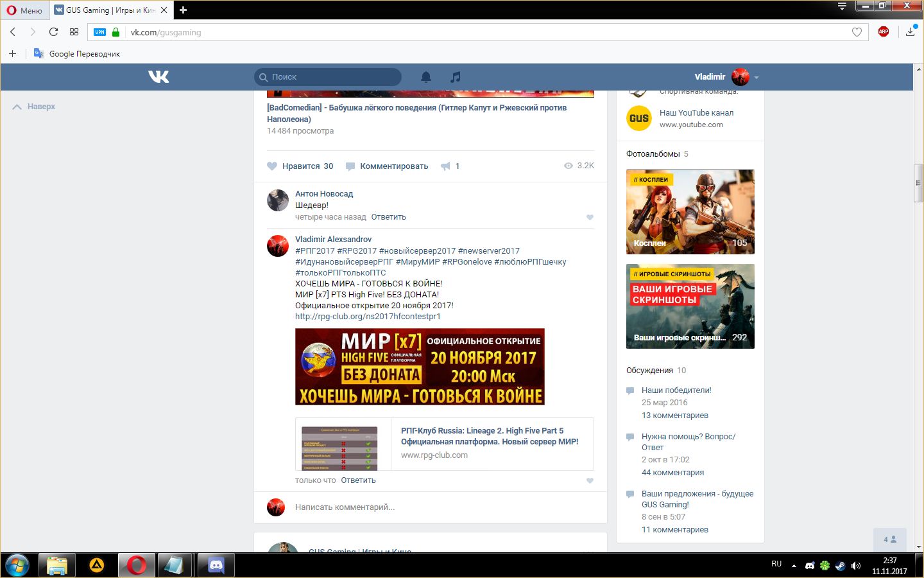Open volume control in tray
Viewport: 924px width, 578px height.
pyautogui.click(x=855, y=566)
